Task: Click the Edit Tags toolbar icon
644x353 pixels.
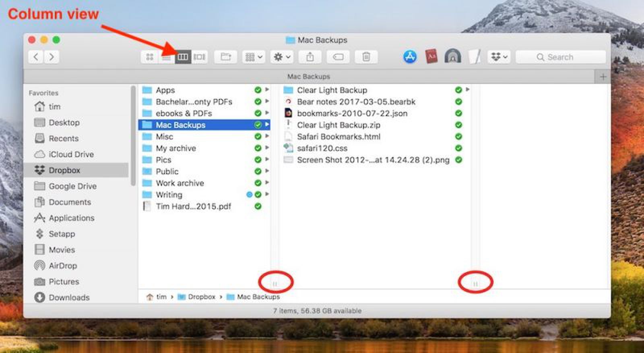Action: point(338,57)
